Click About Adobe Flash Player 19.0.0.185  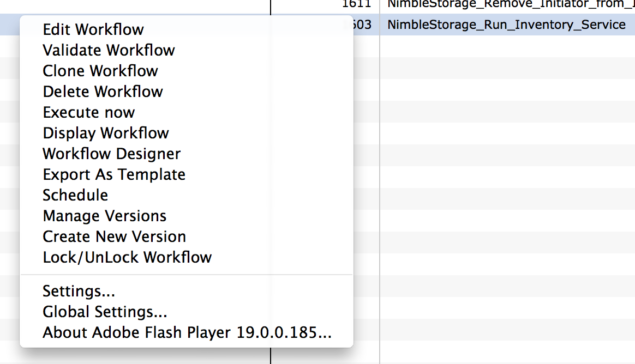[187, 332]
